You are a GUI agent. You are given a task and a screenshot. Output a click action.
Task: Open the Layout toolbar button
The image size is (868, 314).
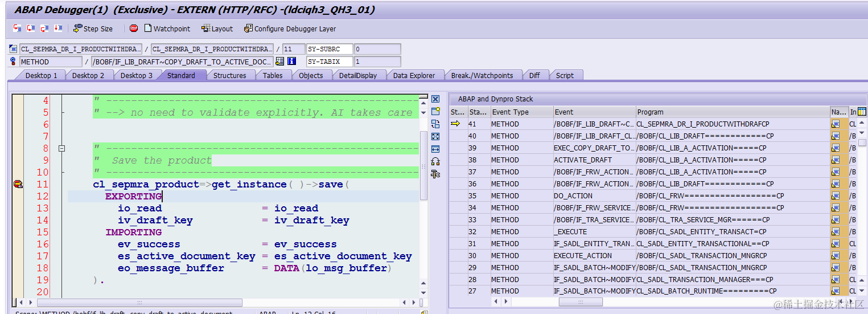[x=217, y=28]
